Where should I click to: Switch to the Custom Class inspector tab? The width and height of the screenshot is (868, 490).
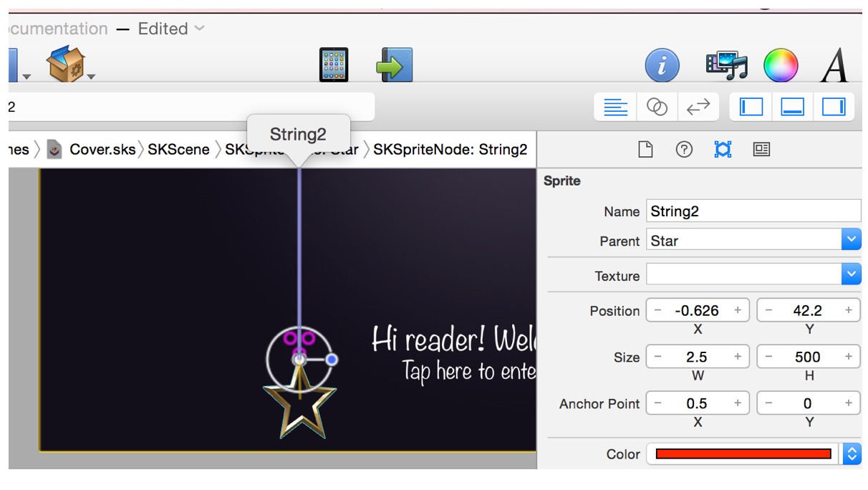pos(761,149)
